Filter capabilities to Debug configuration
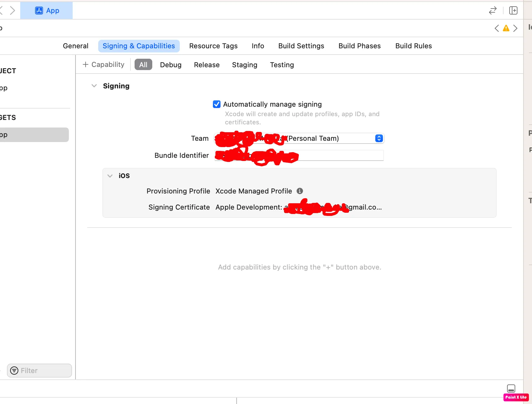 (171, 65)
